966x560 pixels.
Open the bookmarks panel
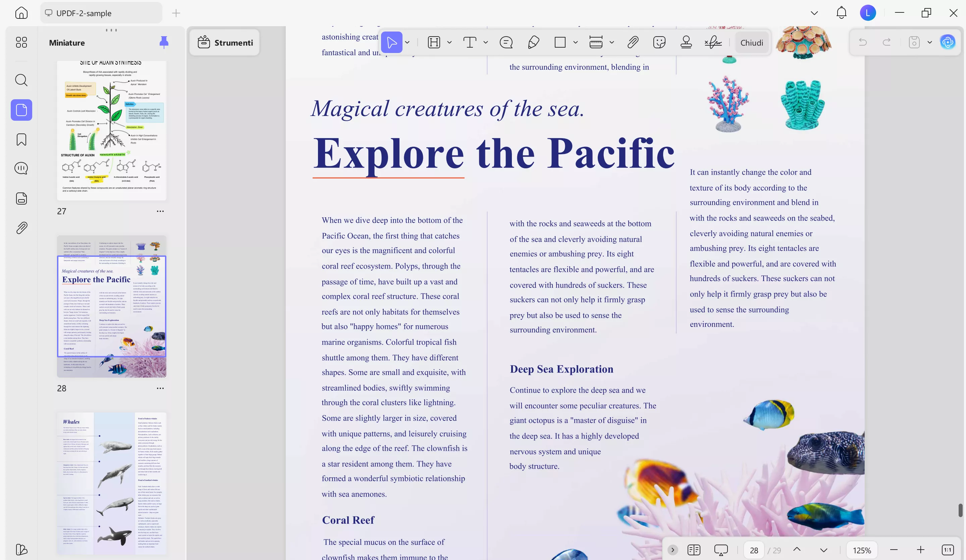pyautogui.click(x=21, y=140)
